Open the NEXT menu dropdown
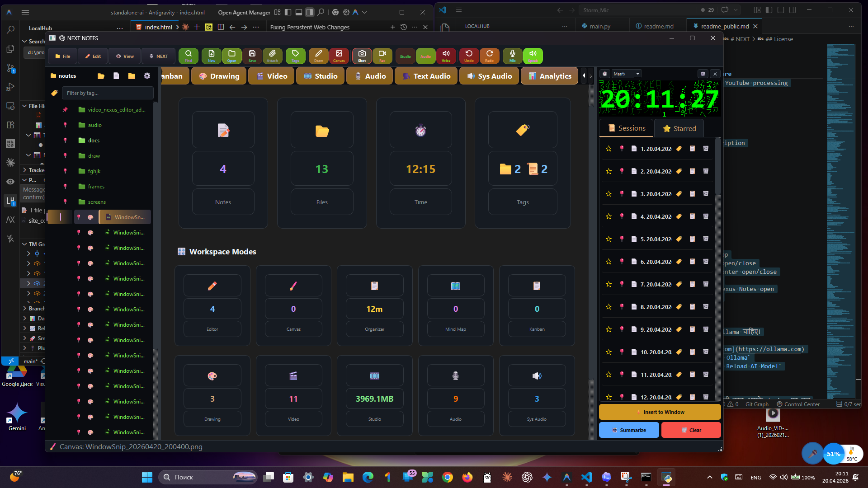The width and height of the screenshot is (868, 488). coord(158,56)
